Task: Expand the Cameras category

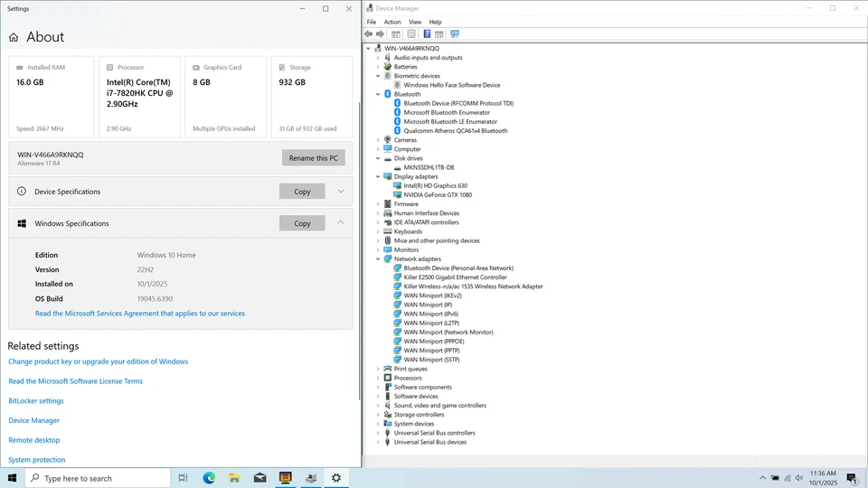Action: (x=378, y=140)
